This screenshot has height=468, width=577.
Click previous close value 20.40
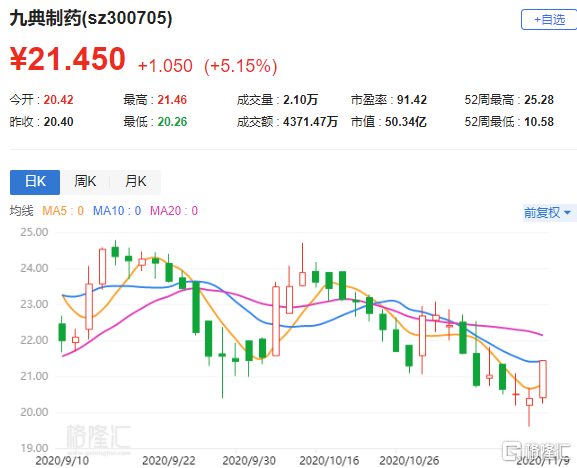point(59,122)
